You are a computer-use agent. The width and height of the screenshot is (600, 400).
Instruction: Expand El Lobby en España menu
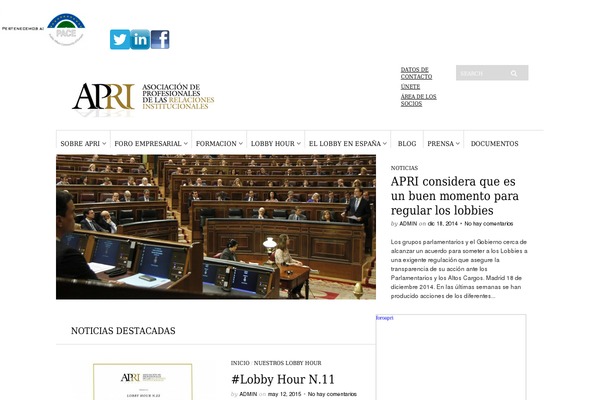point(347,144)
